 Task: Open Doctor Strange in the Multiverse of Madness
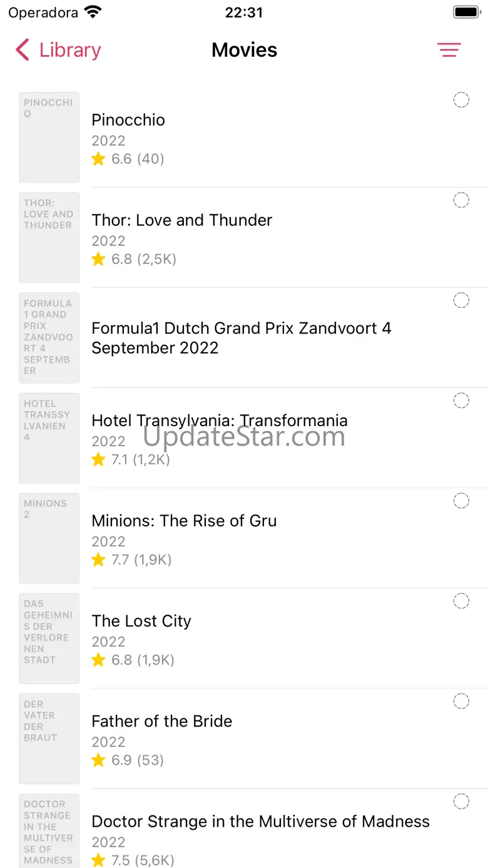[260, 821]
